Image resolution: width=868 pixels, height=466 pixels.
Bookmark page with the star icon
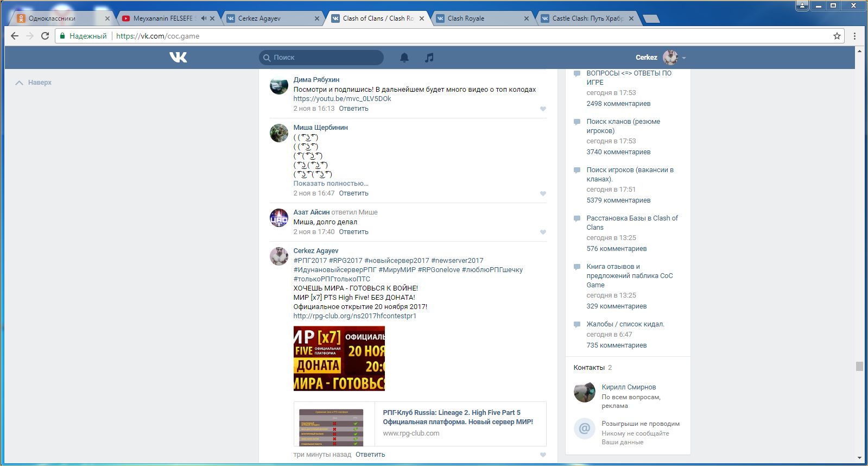click(837, 36)
